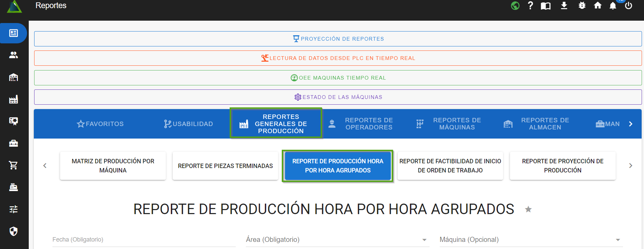Viewport: 644px width, 249px height.
Task: Click Proyección de Reportes button
Action: (x=338, y=39)
